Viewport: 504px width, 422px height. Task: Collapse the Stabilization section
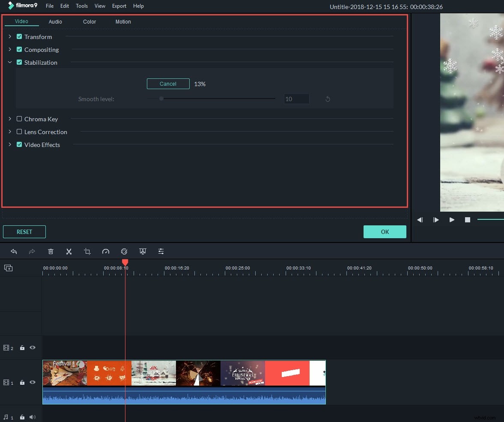[x=9, y=62]
